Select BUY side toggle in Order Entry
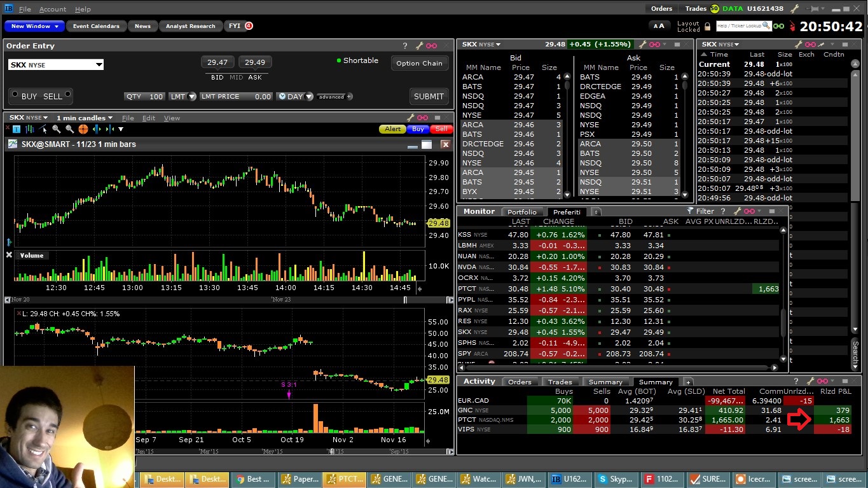The height and width of the screenshot is (488, 868). [x=29, y=96]
